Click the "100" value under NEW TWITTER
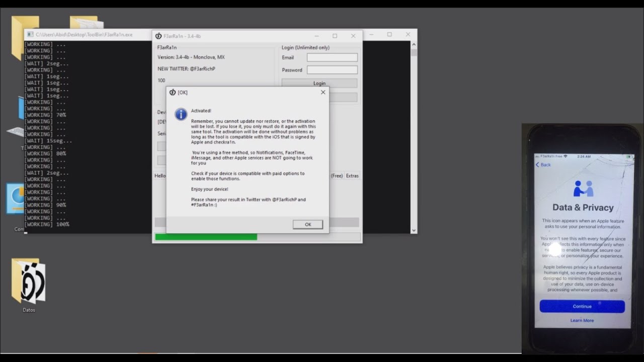The image size is (644, 362). [x=162, y=80]
